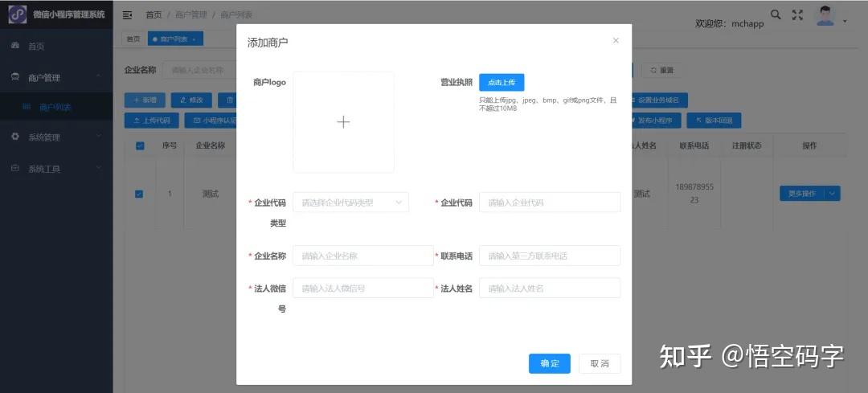Click the 商户管理 breadcrumb
This screenshot has width=868, height=393.
pos(190,15)
